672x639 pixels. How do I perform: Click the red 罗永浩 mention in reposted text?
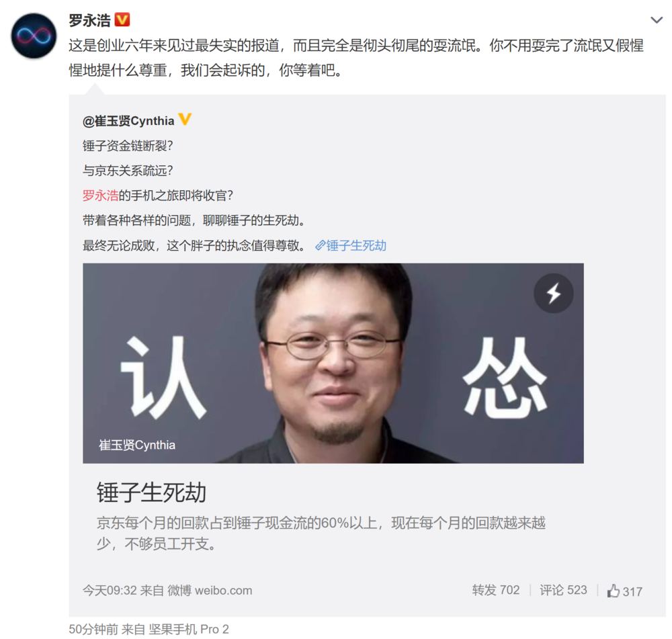(x=100, y=196)
